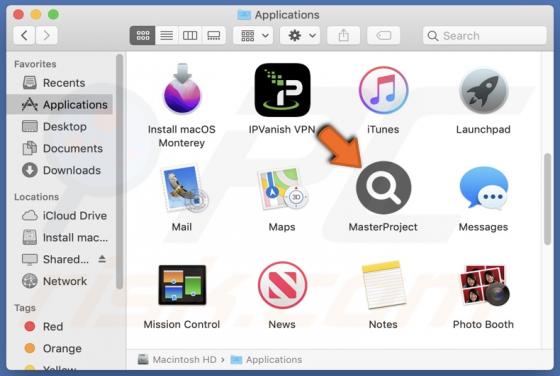Open iCloud Drive in the sidebar
Screen dimensions: 560x376
60,215
